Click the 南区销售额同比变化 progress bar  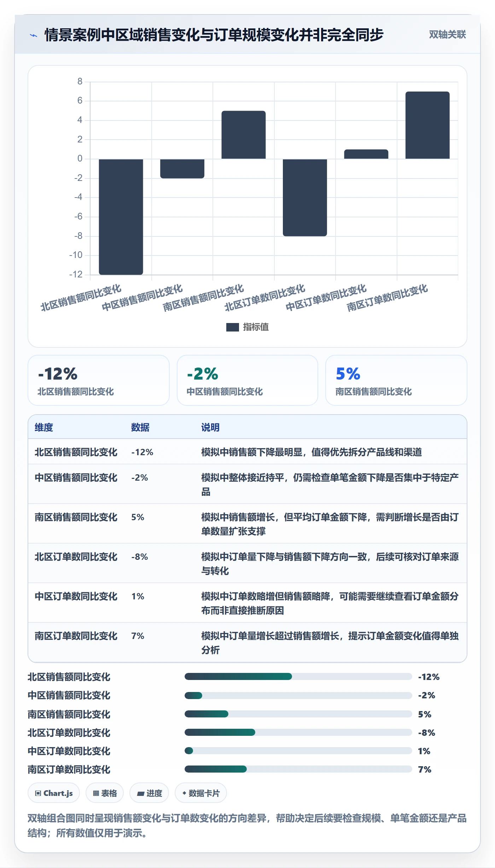pyautogui.click(x=298, y=714)
